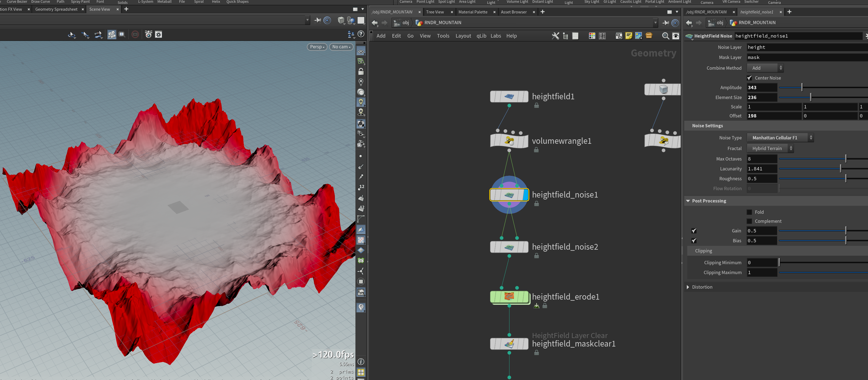This screenshot has height=380, width=868.
Task: Toggle viewport headlight lighting bulb icon
Action: (x=361, y=102)
